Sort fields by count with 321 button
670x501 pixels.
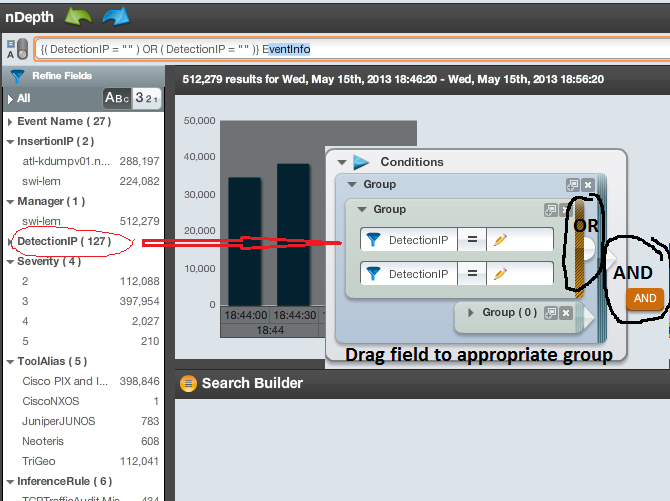(147, 98)
